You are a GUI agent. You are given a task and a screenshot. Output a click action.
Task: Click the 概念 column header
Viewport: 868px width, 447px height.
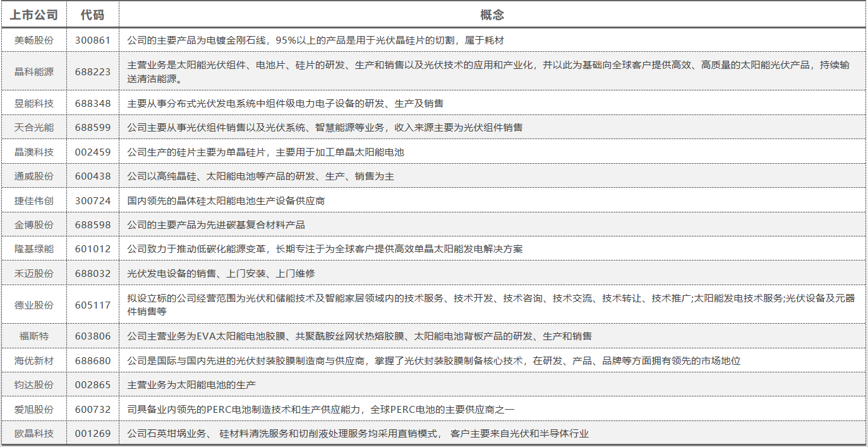pyautogui.click(x=492, y=15)
